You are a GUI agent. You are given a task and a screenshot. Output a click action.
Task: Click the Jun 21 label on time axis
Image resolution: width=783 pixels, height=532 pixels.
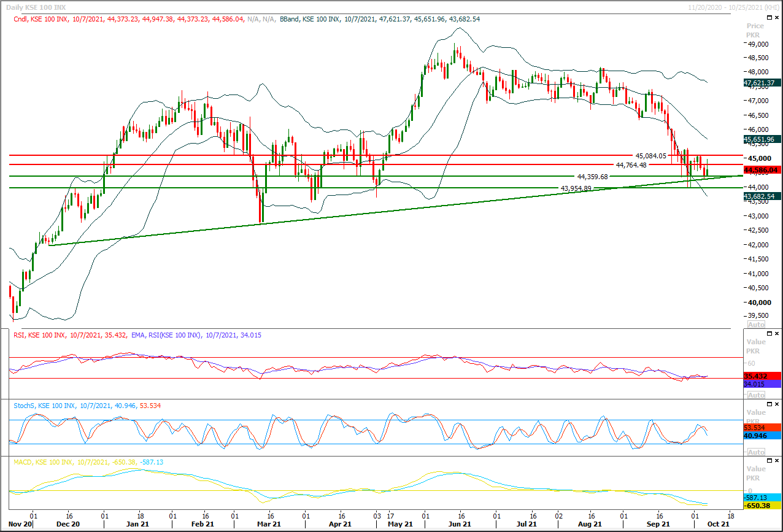(x=460, y=524)
